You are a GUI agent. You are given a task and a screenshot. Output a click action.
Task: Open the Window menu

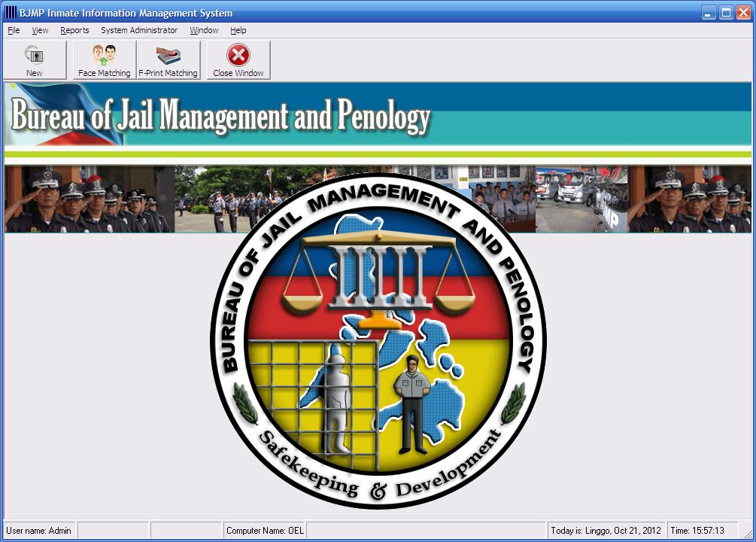pyautogui.click(x=204, y=30)
